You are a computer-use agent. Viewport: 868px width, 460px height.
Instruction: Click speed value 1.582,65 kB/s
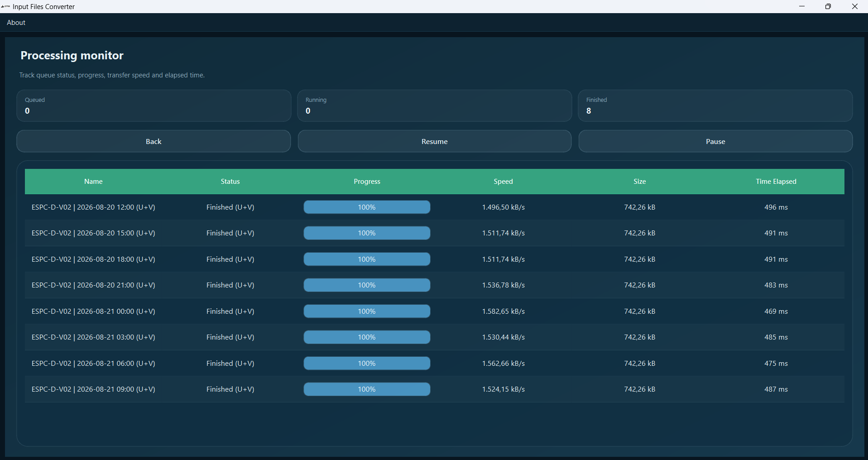click(x=503, y=311)
